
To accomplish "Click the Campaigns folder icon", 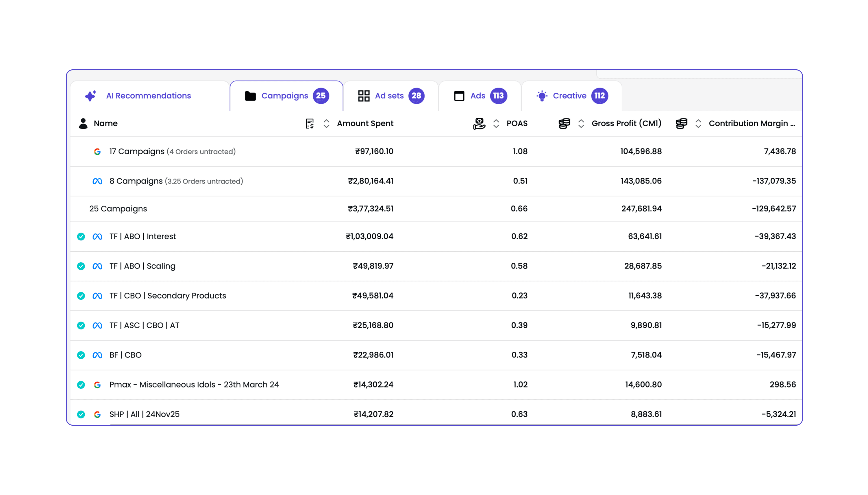I will click(250, 96).
